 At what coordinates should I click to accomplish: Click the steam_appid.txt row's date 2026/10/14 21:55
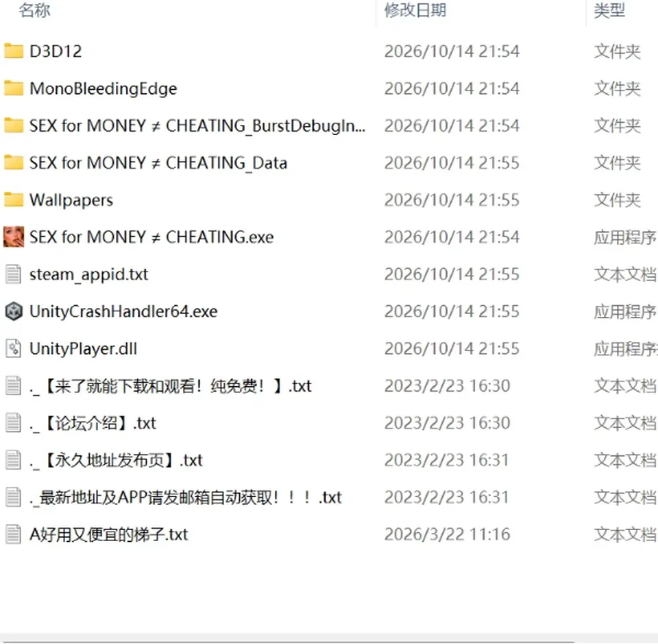452,274
